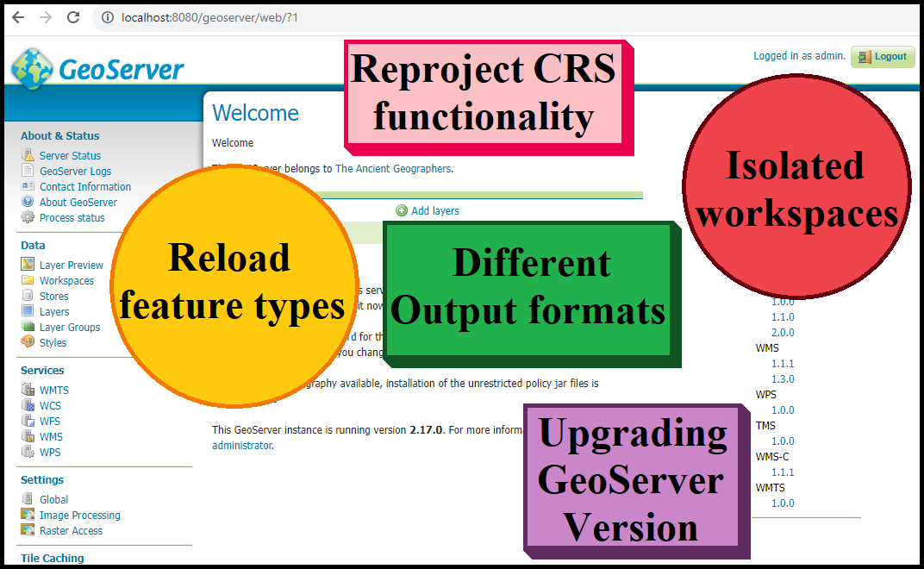Click the browser back arrow
The height and width of the screenshot is (569, 924).
18,17
